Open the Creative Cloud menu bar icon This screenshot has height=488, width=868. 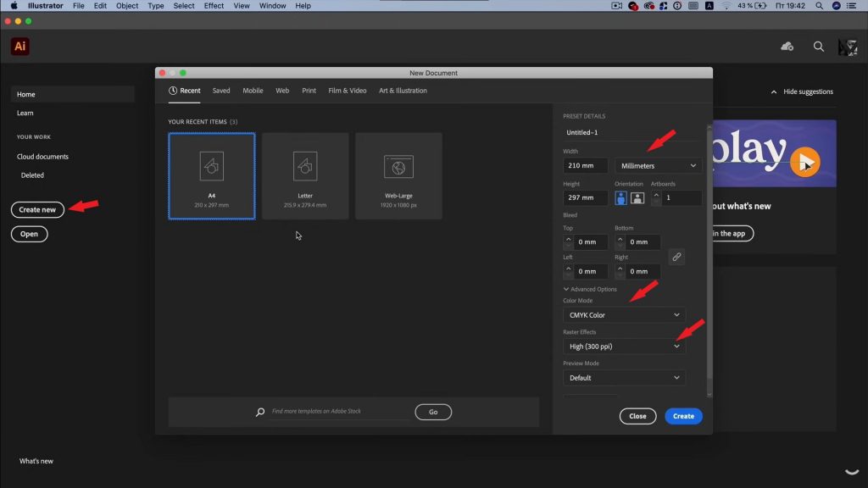click(648, 6)
